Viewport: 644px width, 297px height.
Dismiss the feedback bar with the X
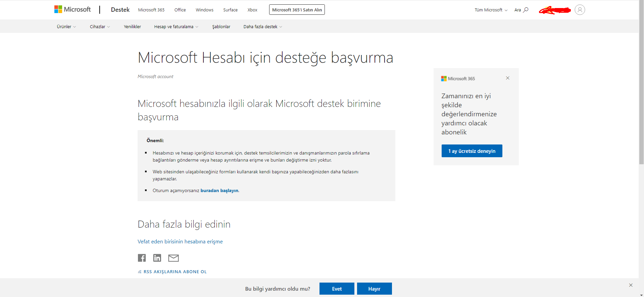point(631,285)
